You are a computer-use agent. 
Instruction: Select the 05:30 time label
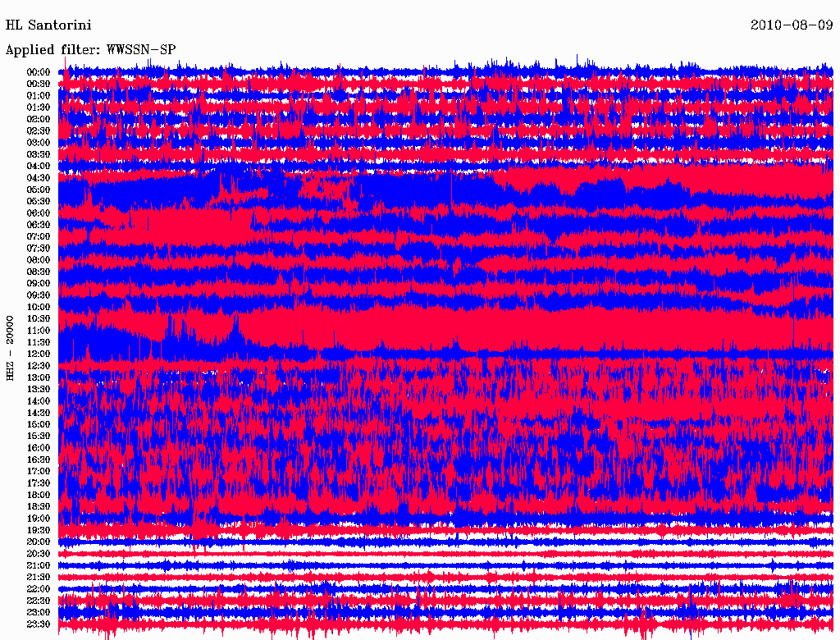tap(38, 201)
